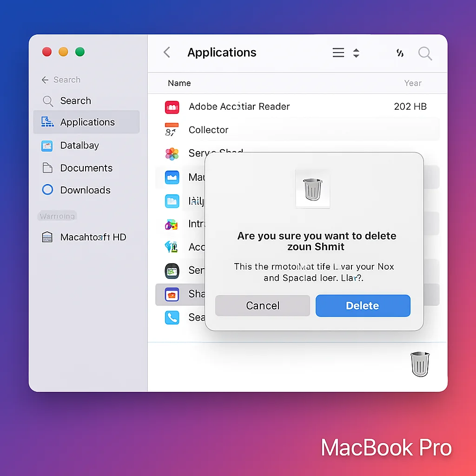Click the share/link icon beside search
This screenshot has height=476, width=476.
tap(400, 53)
